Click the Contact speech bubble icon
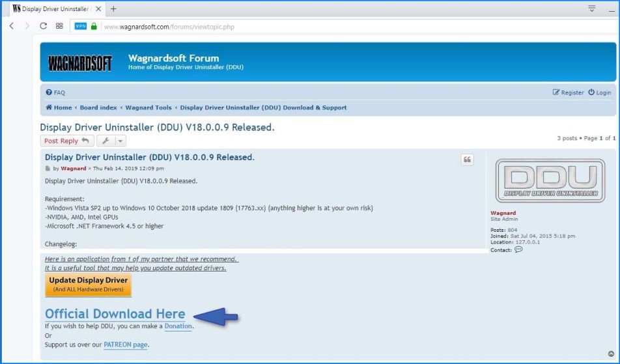This screenshot has width=620, height=364. (518, 249)
